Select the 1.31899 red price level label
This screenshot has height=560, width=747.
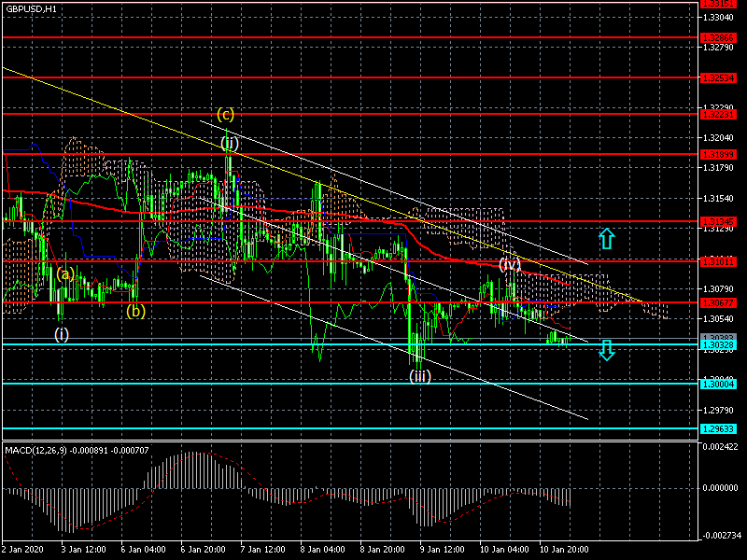coord(718,154)
